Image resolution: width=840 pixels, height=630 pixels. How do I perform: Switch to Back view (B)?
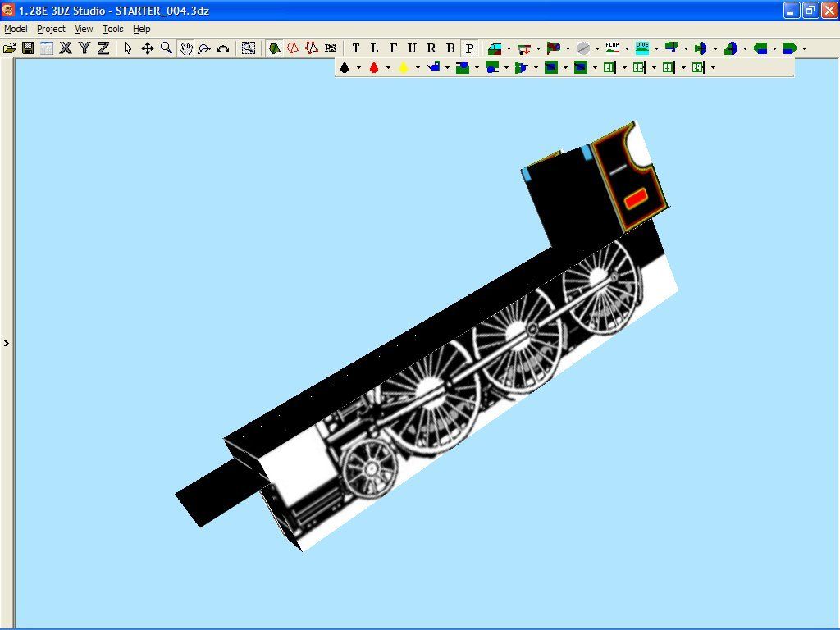[x=450, y=48]
